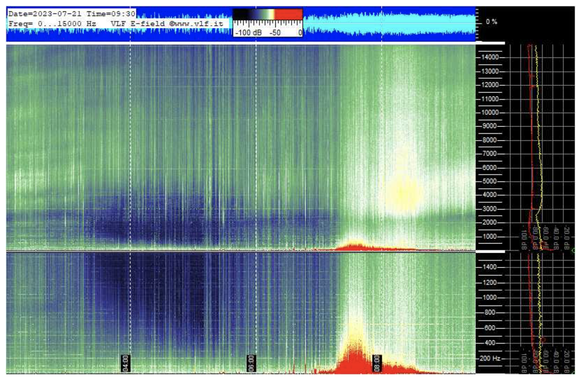Image resolution: width=588 pixels, height=388 pixels.
Task: Click the 200 Hz tick label
Action: click(x=490, y=359)
